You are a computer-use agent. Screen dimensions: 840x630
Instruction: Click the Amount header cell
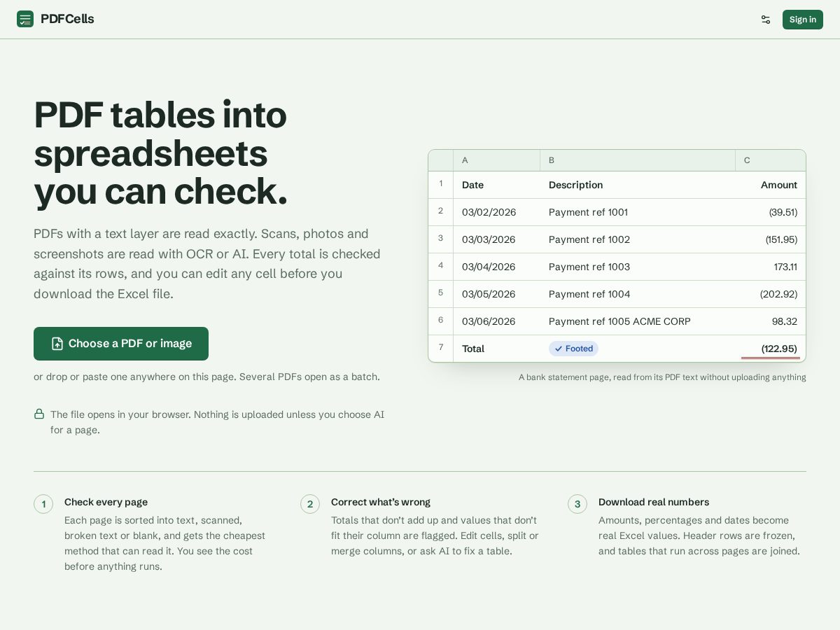click(x=771, y=185)
